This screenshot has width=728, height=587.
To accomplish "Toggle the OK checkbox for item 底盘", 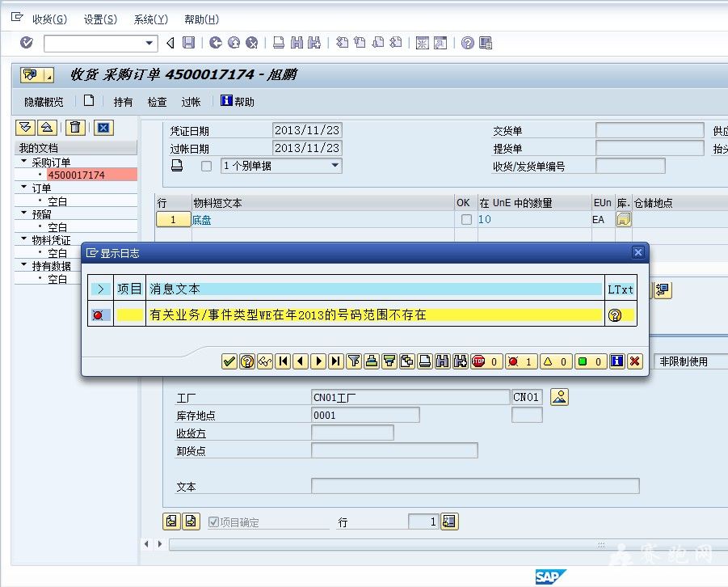I will 466,220.
